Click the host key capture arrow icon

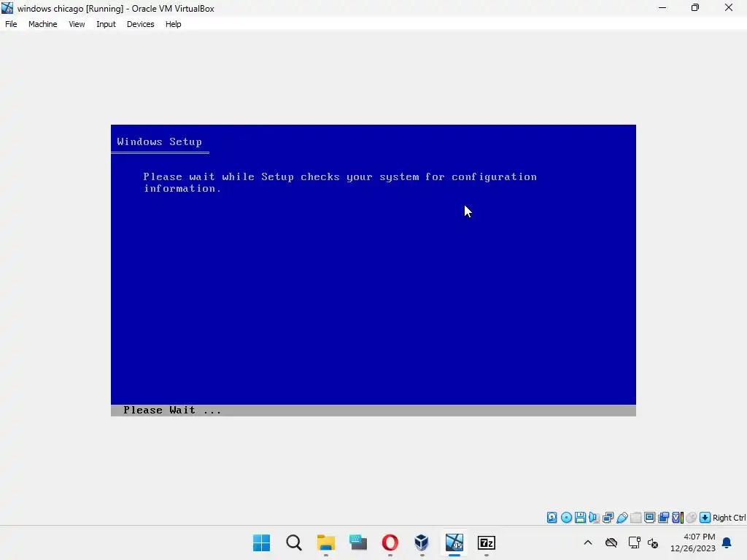click(705, 518)
